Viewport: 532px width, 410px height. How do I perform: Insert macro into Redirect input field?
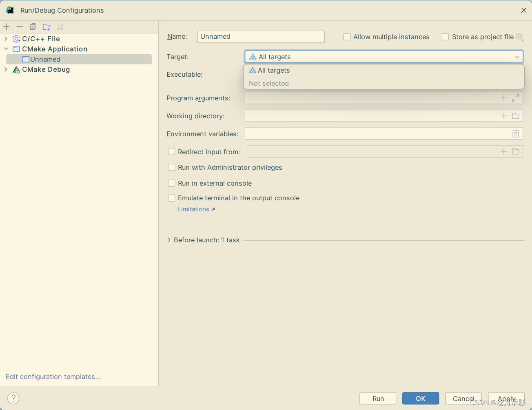tap(504, 151)
